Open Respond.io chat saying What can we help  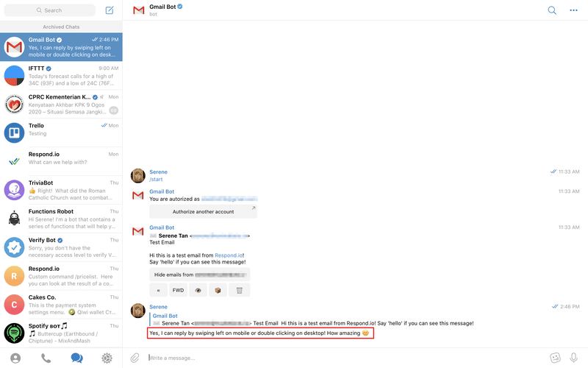coord(61,161)
